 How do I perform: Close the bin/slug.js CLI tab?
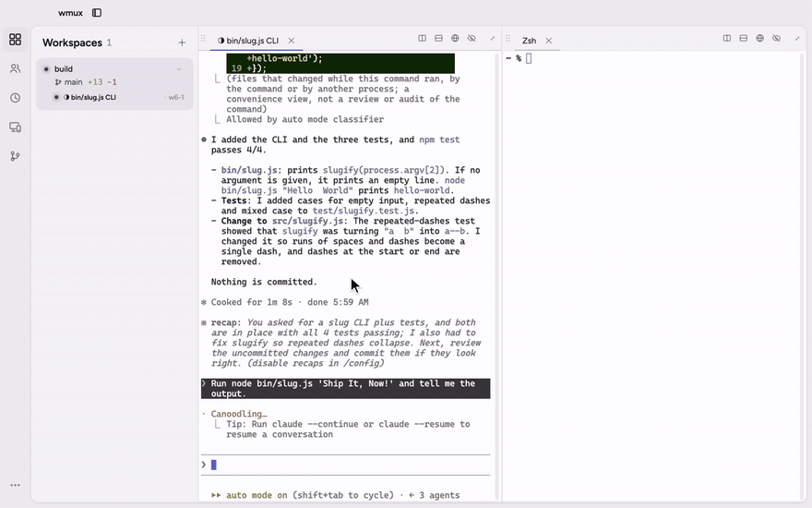pyautogui.click(x=292, y=41)
